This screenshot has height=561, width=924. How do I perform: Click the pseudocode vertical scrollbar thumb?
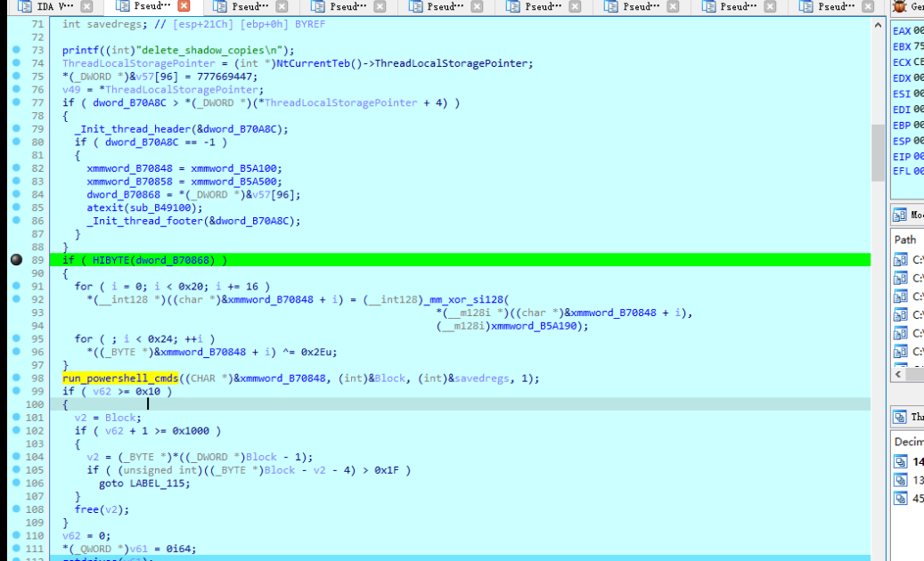tap(878, 152)
